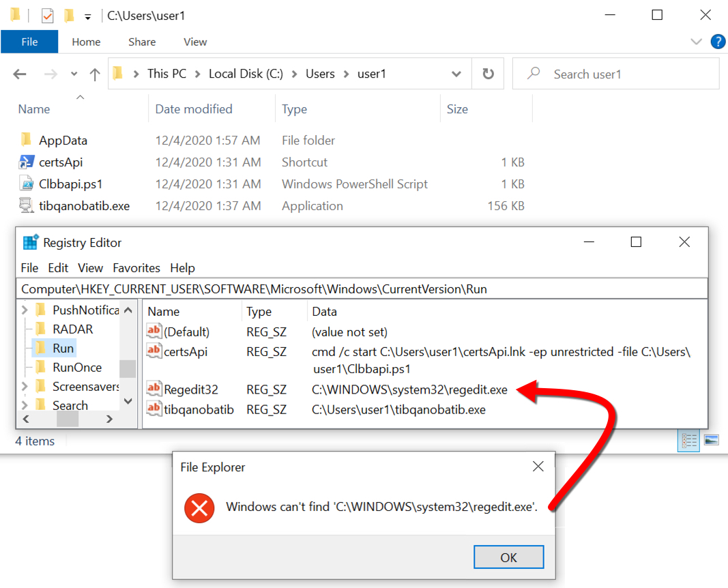
Task: Select the tibqanobatib.exe application icon
Action: click(26, 205)
